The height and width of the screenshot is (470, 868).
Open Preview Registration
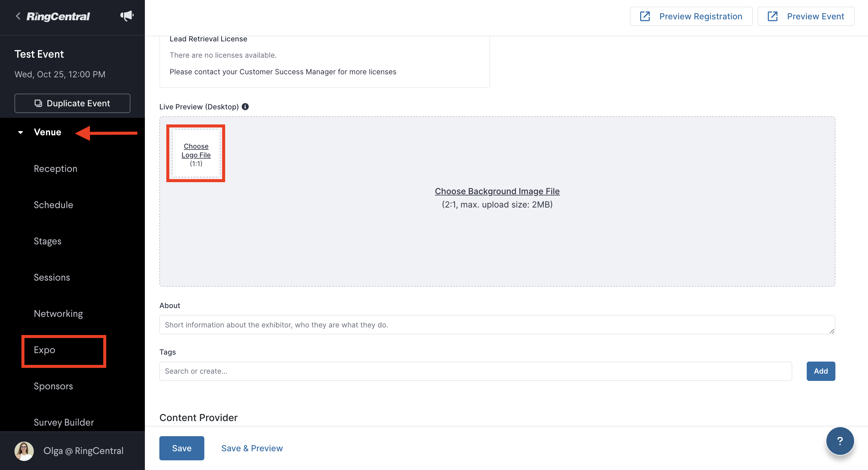[x=691, y=16]
